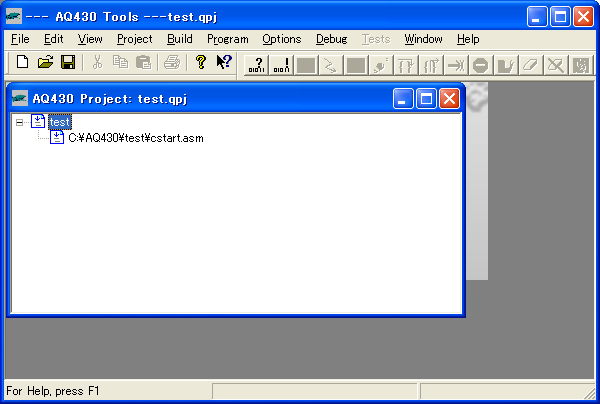
Task: Click the Print toolbar icon
Action: [x=171, y=63]
